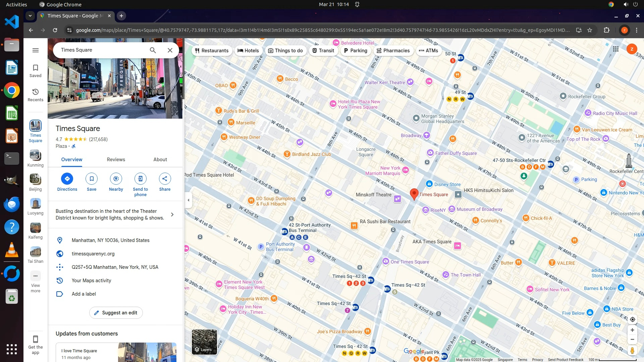
Task: Collapse the side panel arrow
Action: tap(189, 200)
